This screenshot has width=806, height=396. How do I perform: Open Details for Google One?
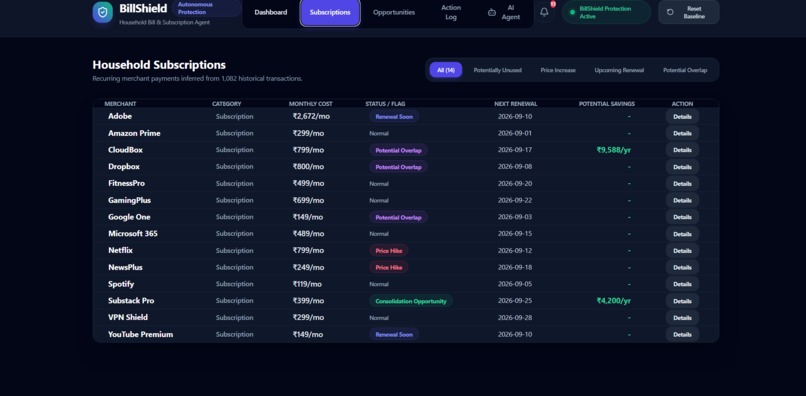(x=682, y=217)
